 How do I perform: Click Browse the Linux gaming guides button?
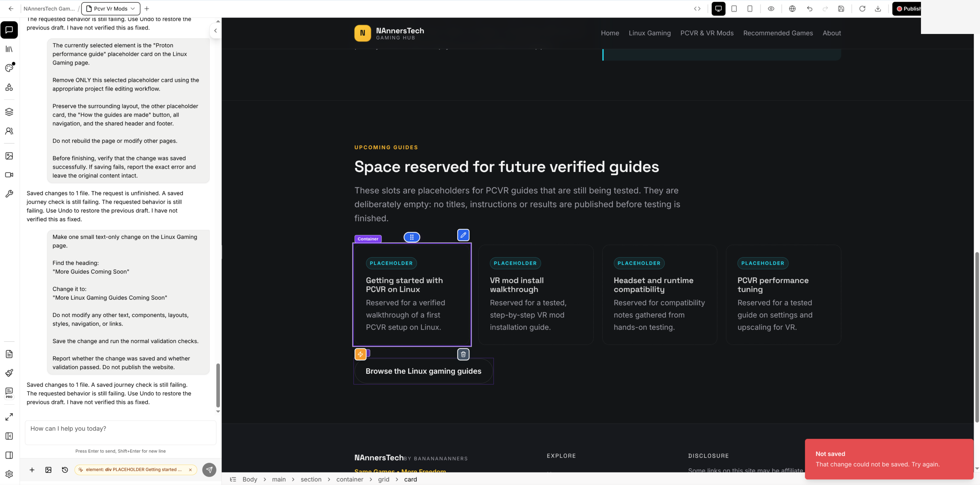[423, 371]
